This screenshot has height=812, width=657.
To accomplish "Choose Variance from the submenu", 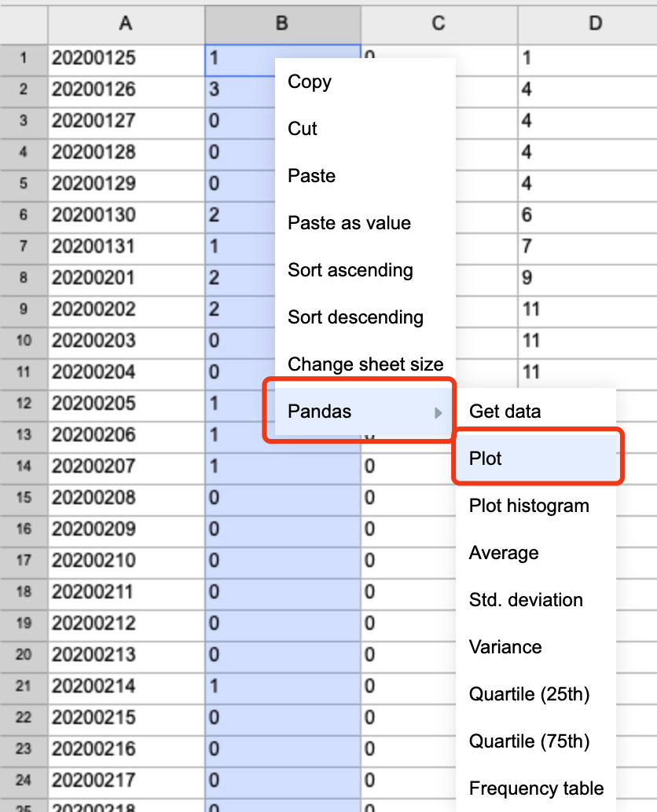I will (505, 647).
